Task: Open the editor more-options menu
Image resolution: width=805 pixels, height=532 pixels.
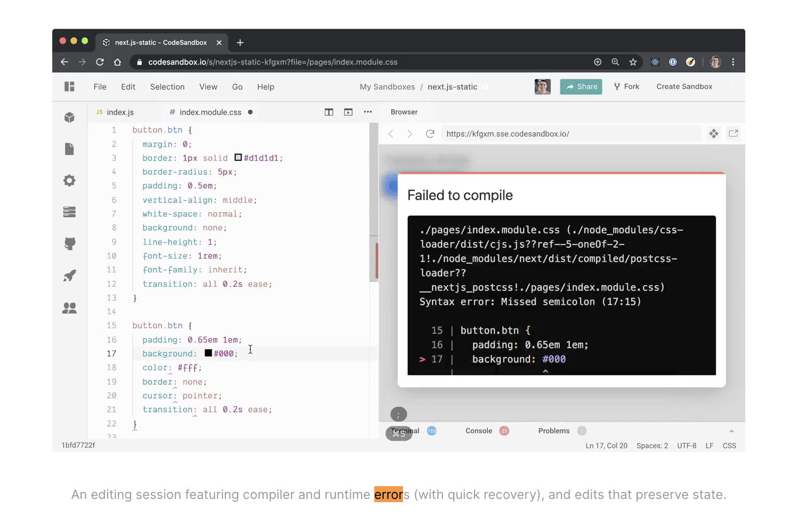Action: 368,112
